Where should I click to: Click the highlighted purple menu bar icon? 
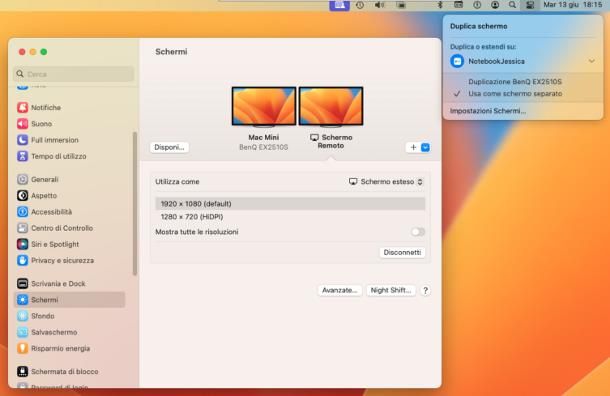point(339,5)
